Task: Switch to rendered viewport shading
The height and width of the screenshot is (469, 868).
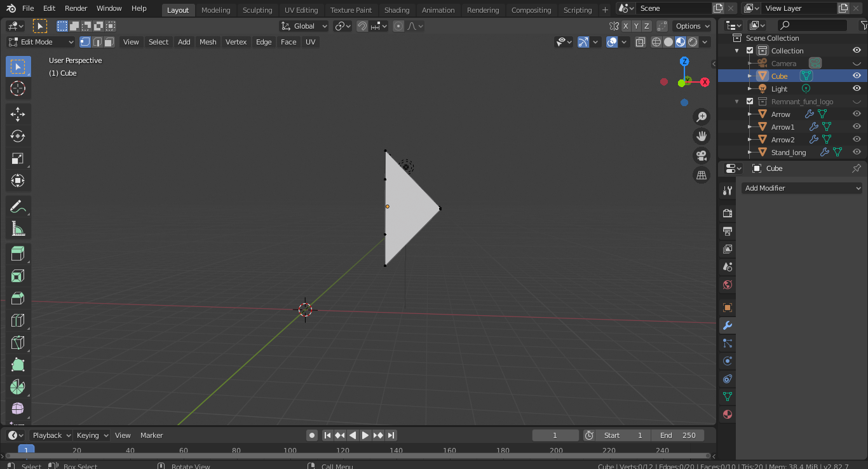Action: coord(693,42)
